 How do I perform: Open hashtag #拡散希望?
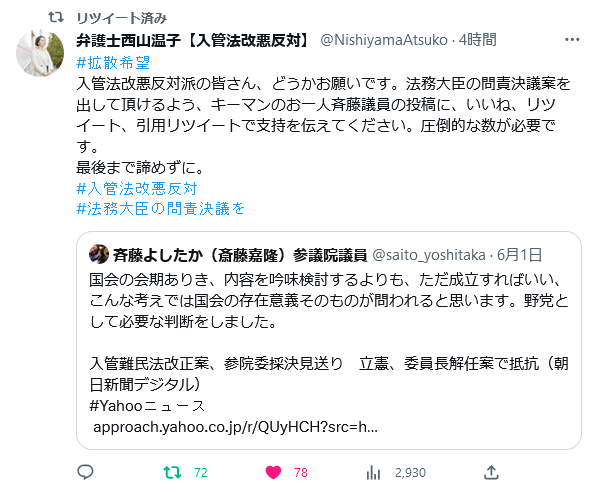tap(113, 63)
